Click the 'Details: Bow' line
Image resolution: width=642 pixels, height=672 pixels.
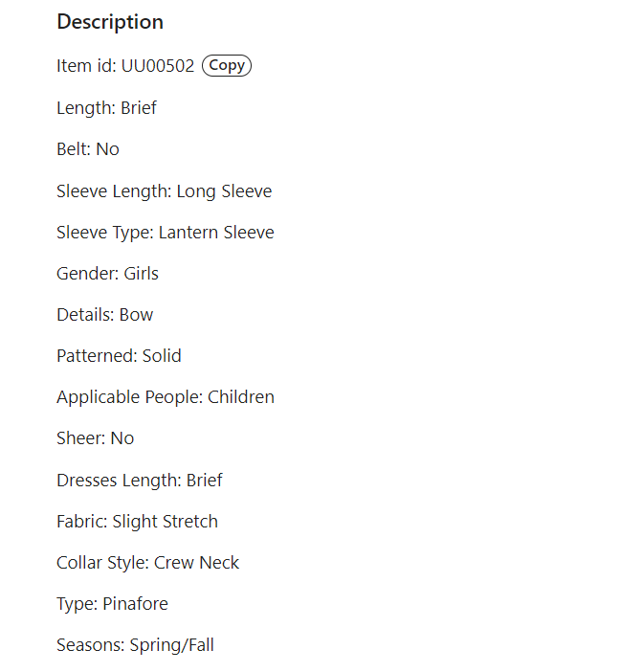point(104,315)
